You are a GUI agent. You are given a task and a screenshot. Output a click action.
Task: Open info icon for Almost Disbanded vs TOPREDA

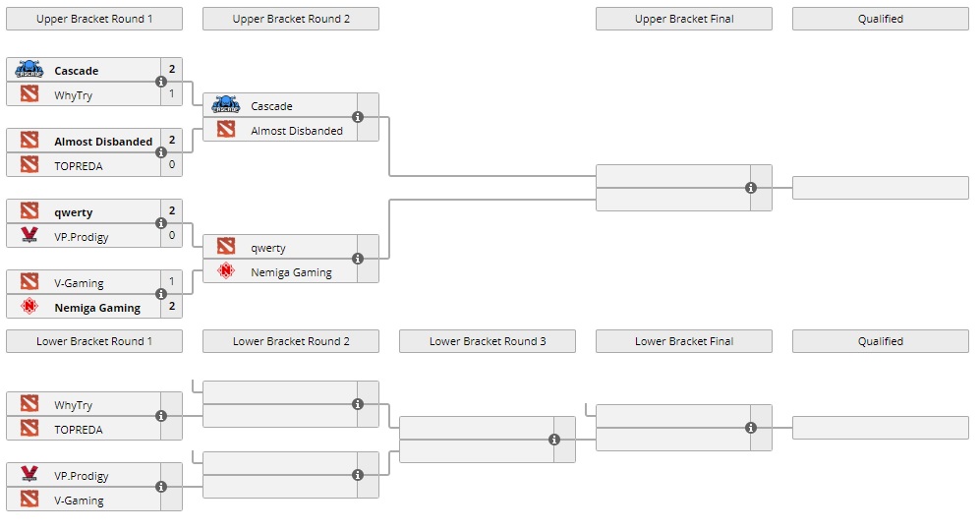point(161,153)
